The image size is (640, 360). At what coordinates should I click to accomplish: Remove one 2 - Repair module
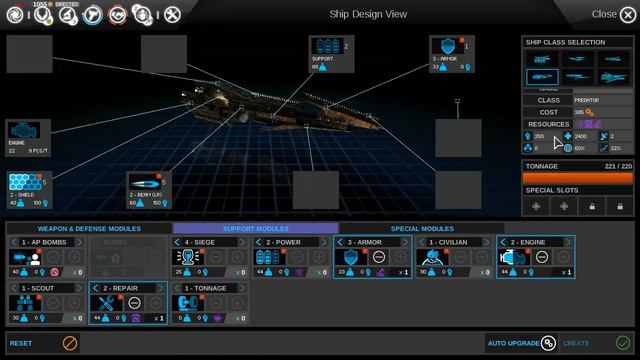[x=134, y=303]
